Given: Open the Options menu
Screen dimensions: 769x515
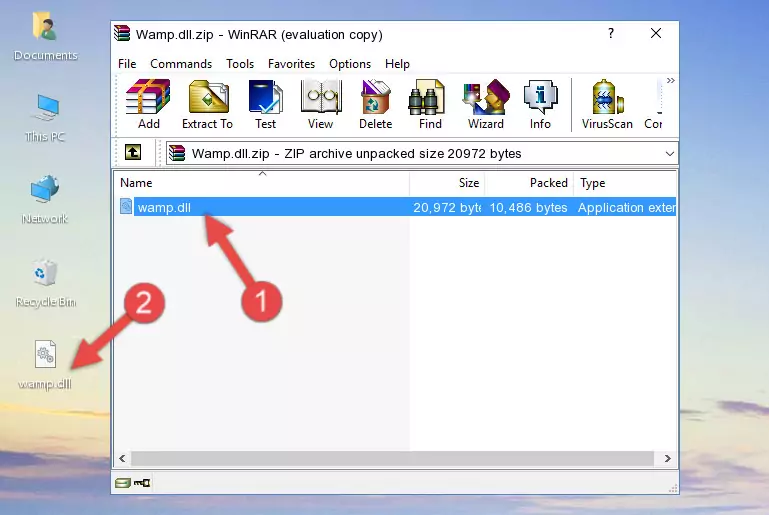Looking at the screenshot, I should click(350, 64).
